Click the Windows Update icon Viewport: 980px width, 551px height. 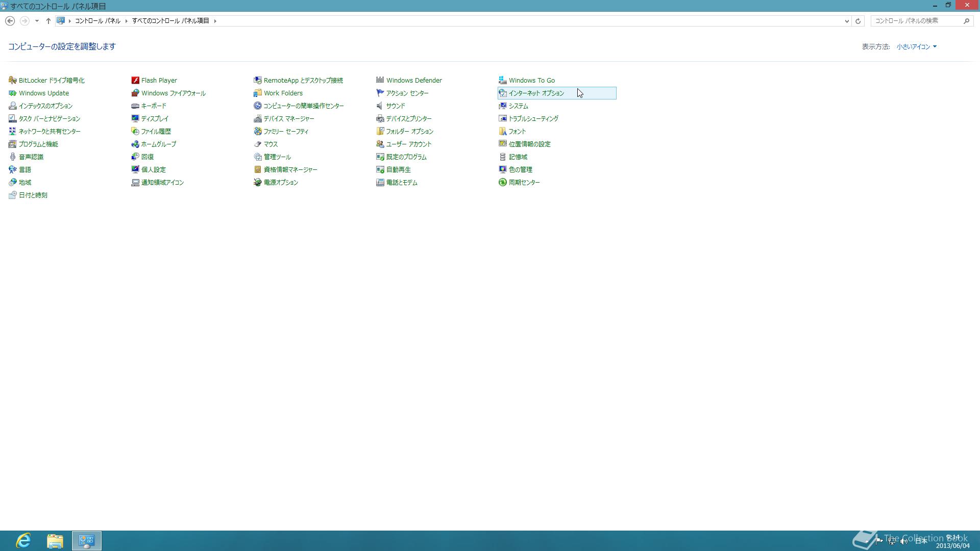13,93
